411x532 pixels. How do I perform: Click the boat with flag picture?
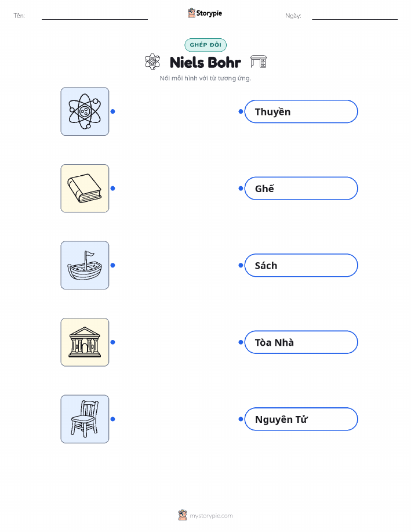pyautogui.click(x=85, y=265)
